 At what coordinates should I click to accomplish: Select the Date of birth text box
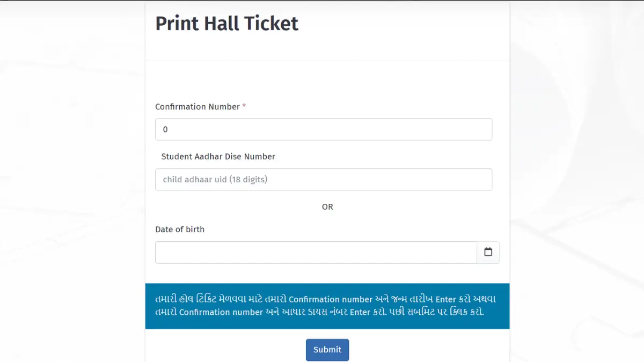click(316, 252)
